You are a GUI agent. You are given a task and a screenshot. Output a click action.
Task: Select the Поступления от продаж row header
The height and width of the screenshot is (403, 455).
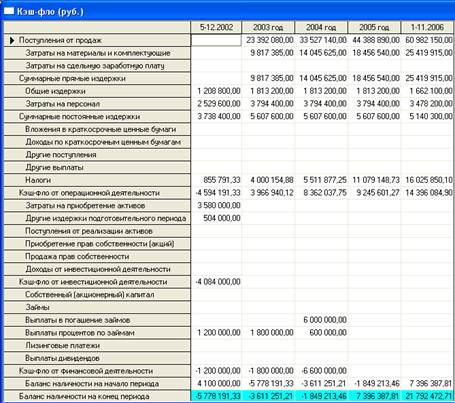pyautogui.click(x=97, y=40)
